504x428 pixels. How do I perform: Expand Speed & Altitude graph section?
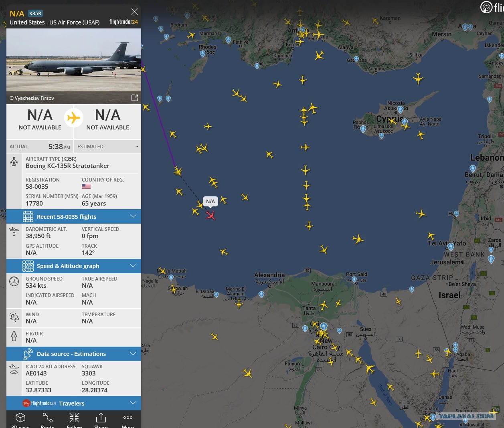click(x=74, y=266)
